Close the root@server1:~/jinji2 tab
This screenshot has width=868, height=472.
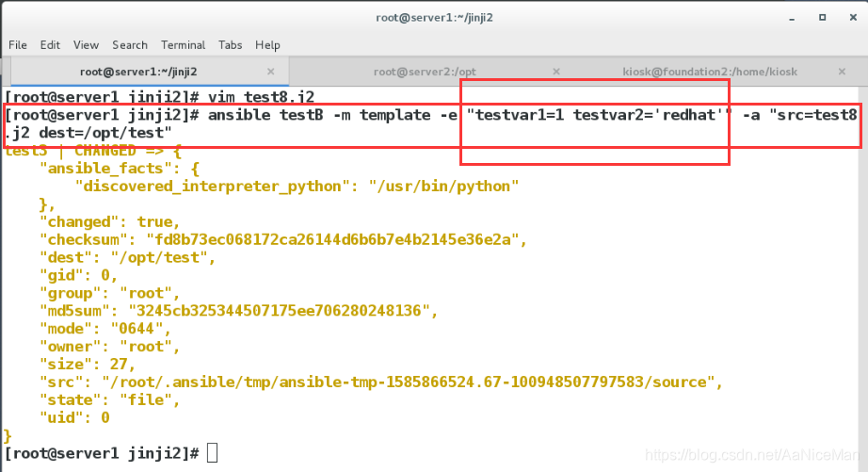click(x=271, y=72)
